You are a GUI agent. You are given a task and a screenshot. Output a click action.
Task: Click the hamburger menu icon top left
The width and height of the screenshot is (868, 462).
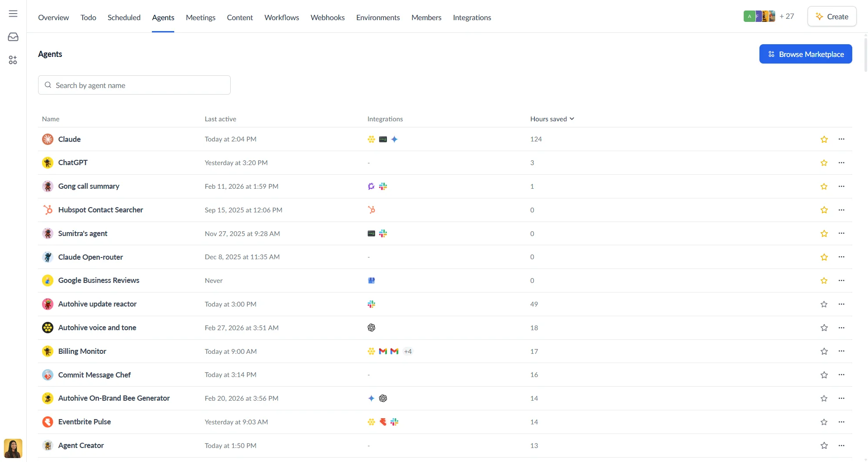[13, 13]
